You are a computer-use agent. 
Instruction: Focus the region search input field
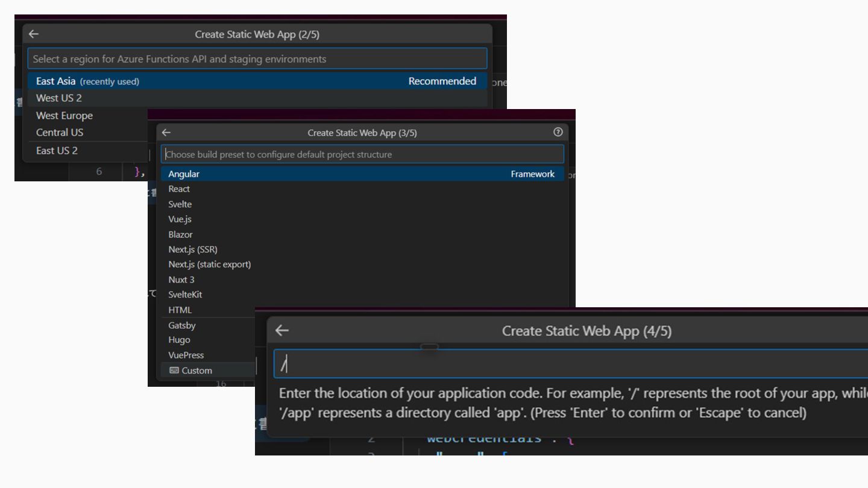click(x=257, y=59)
